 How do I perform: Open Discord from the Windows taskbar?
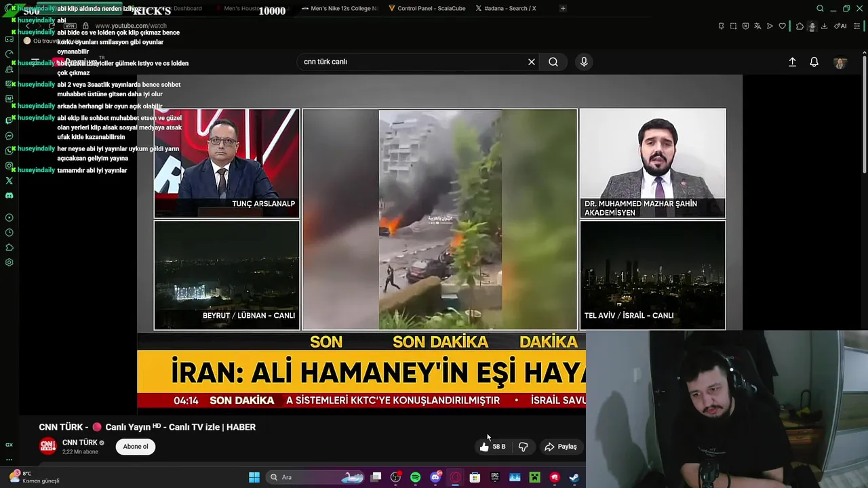click(x=435, y=477)
